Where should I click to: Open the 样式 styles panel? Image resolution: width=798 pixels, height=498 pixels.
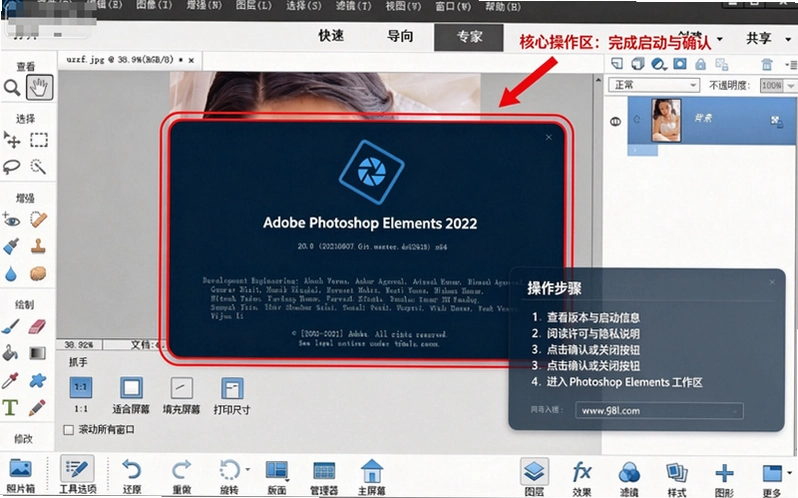676,478
